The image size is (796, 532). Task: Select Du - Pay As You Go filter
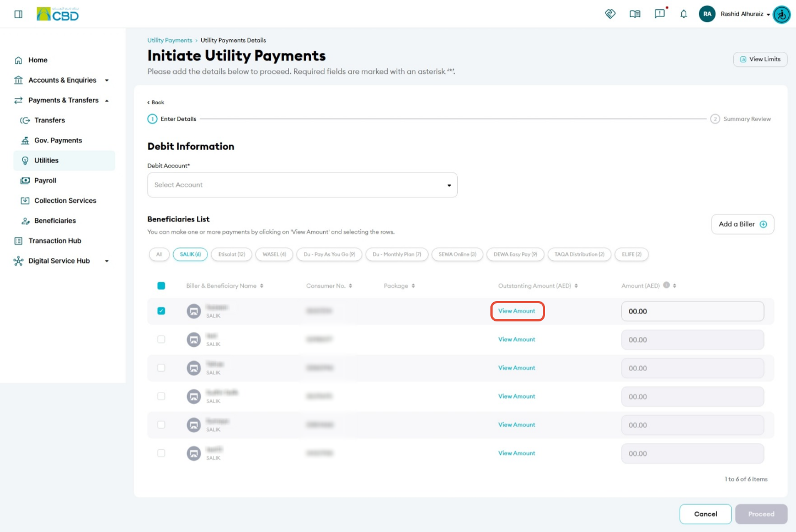(x=329, y=254)
